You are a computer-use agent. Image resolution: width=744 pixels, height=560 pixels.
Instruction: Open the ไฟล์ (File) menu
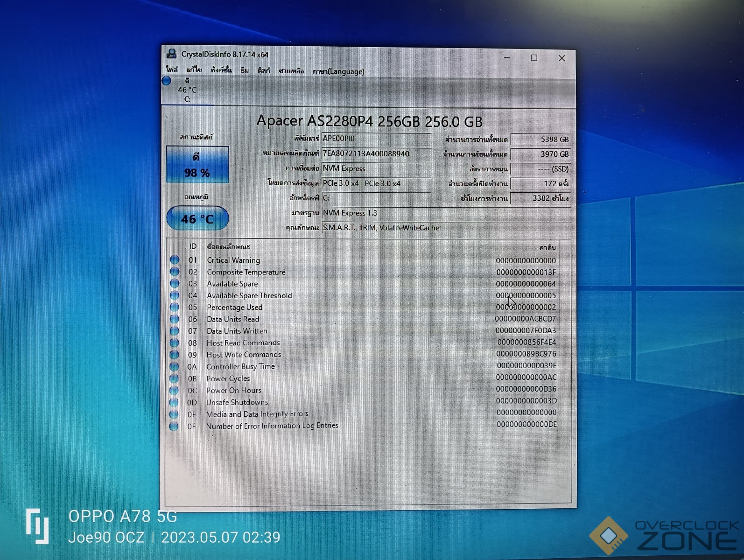(172, 69)
